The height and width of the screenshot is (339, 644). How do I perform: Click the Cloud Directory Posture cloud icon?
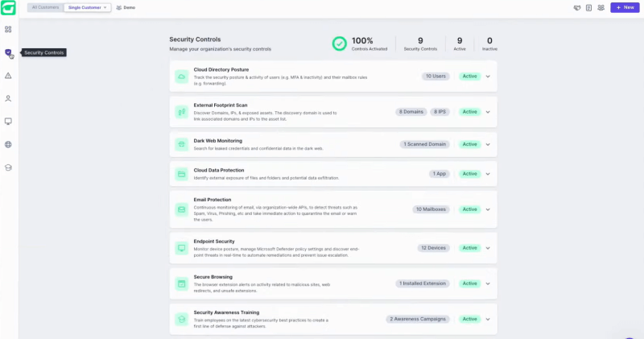[x=182, y=76]
